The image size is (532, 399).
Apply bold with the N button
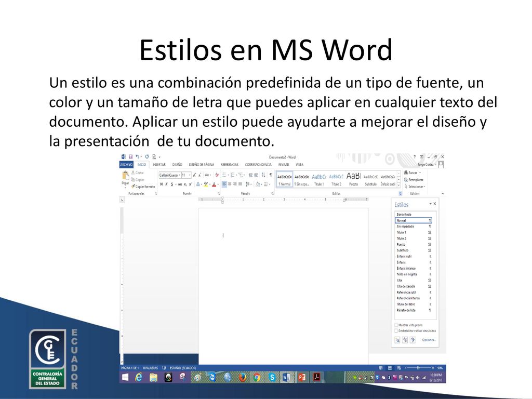pos(162,184)
